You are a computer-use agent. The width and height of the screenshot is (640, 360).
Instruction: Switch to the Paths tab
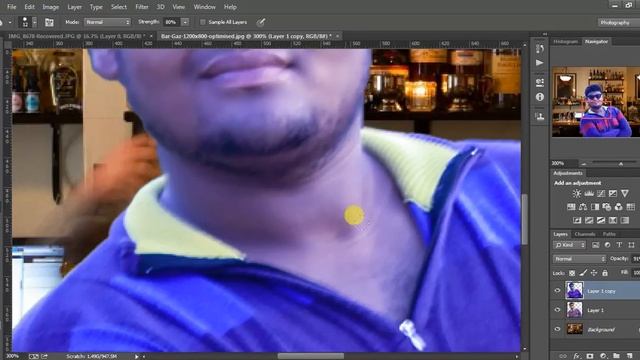609,234
